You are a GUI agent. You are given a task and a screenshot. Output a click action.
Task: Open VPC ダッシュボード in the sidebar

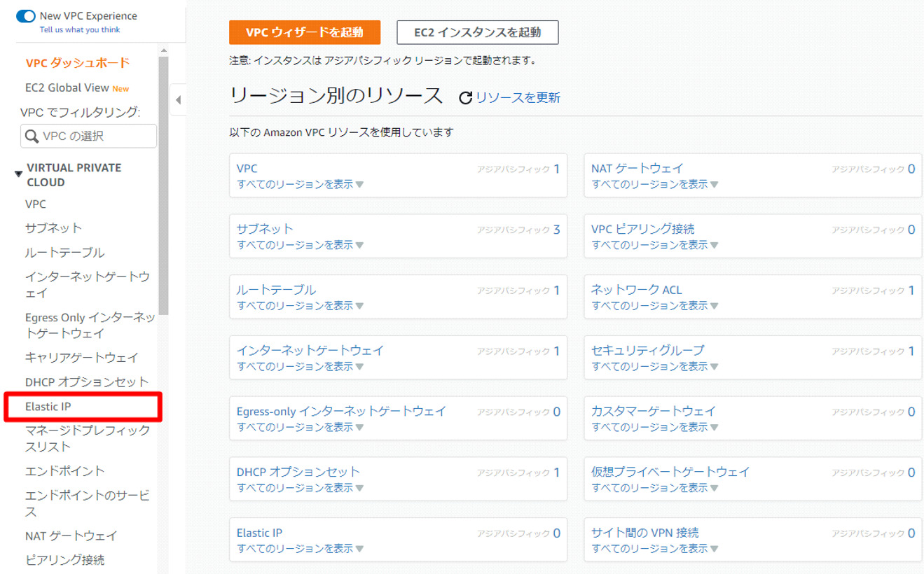coord(78,63)
